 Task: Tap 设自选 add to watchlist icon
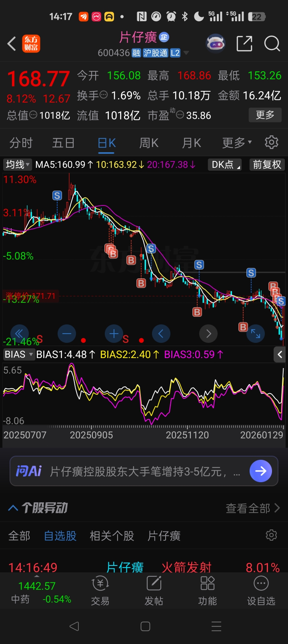(261, 591)
